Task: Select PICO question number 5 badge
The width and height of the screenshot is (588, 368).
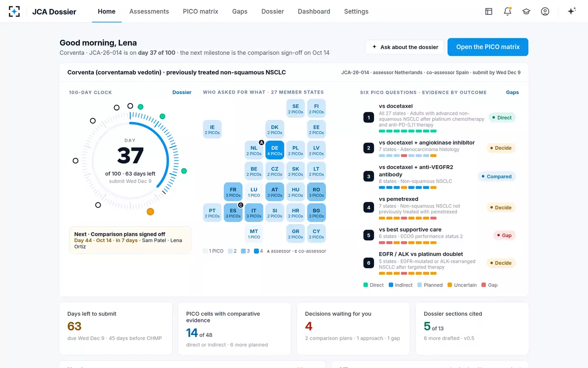Action: coord(369,236)
